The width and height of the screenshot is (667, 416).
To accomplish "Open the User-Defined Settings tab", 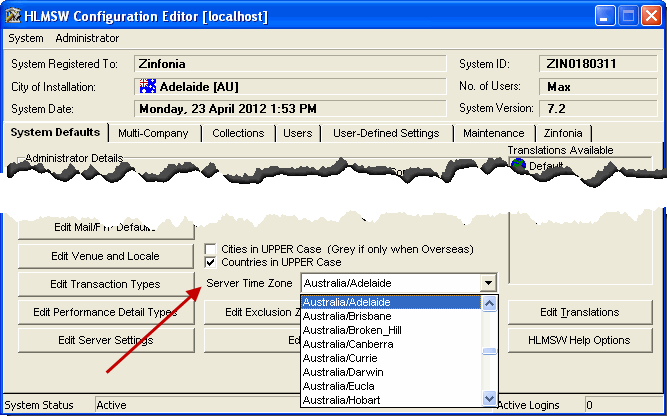I will (386, 133).
